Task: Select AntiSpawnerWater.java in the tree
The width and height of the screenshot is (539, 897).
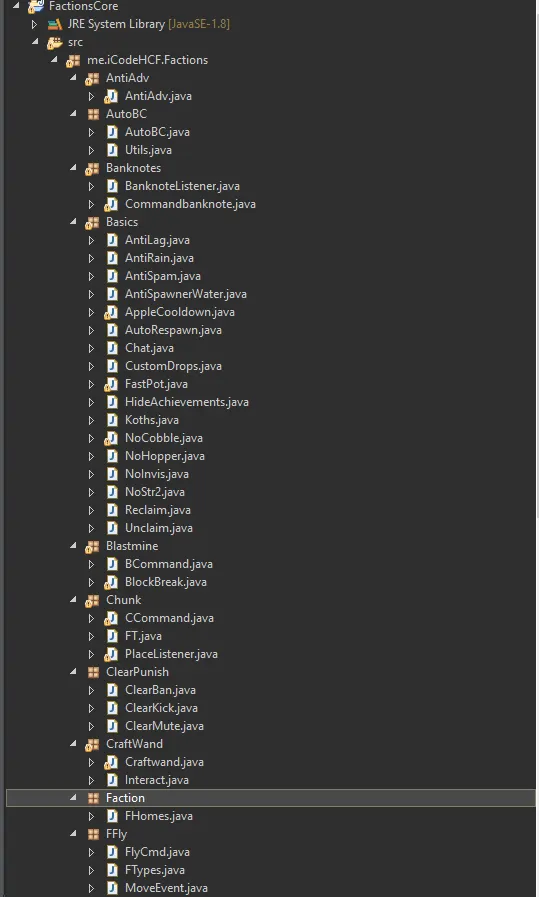Action: [185, 294]
